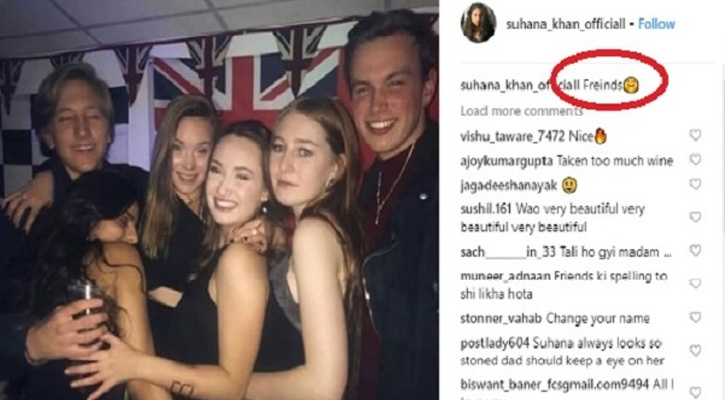Like jagadeeshanayak's emoji comment
The image size is (725, 400).
(x=695, y=184)
